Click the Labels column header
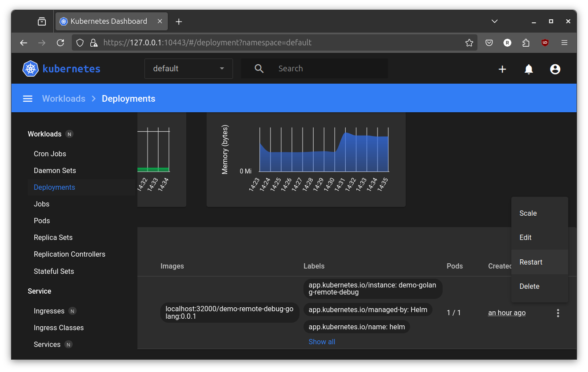 click(314, 266)
